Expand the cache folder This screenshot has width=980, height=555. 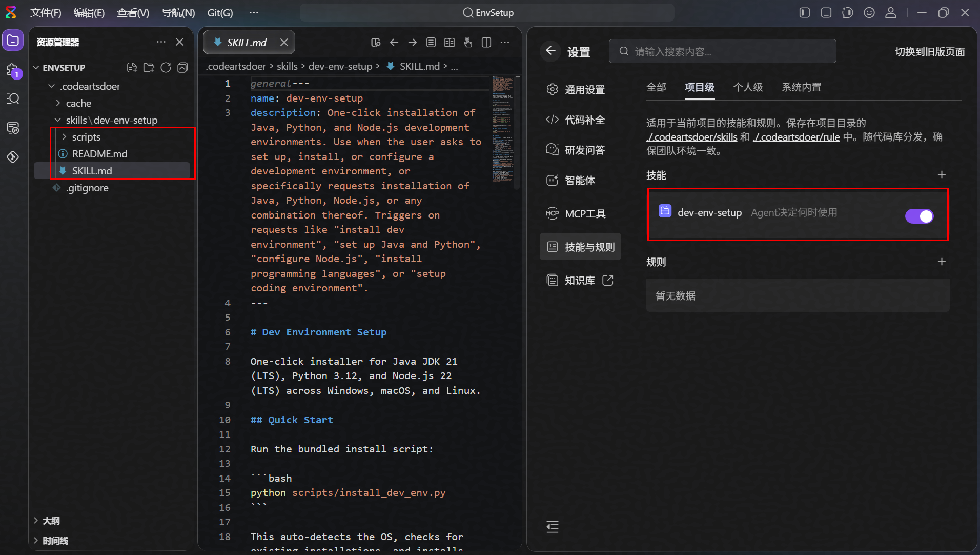58,103
